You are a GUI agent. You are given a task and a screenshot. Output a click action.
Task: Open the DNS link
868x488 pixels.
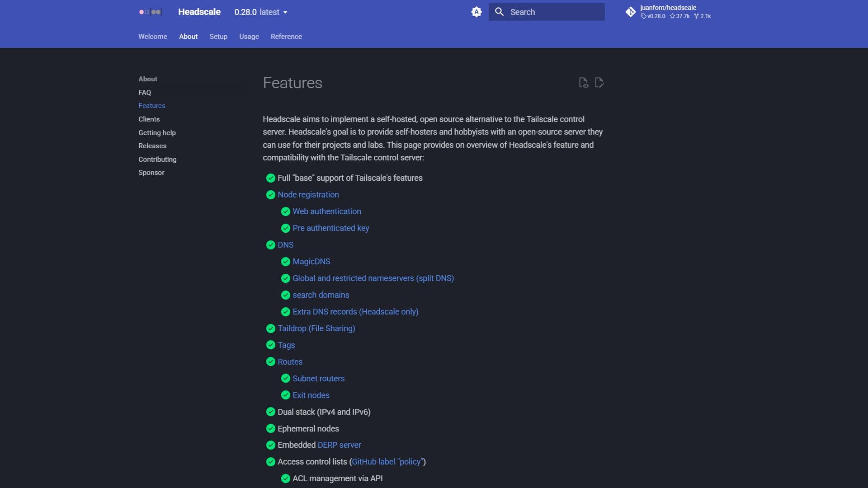(x=286, y=245)
